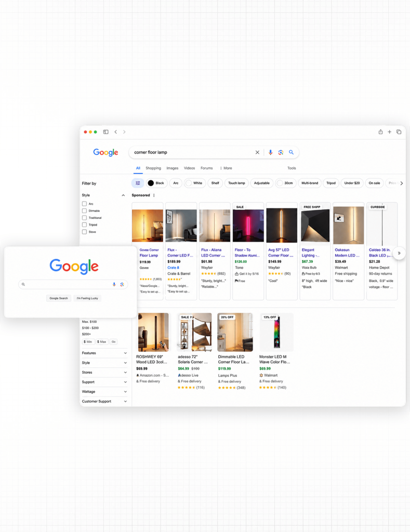Open Google Lens in the results search bar

(281, 152)
